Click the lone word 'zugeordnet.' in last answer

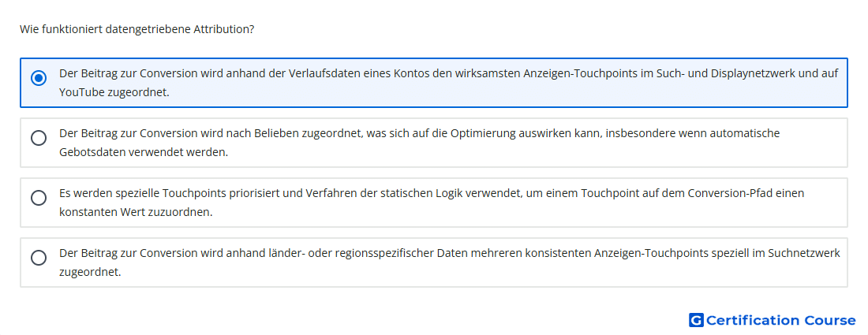[x=90, y=272]
